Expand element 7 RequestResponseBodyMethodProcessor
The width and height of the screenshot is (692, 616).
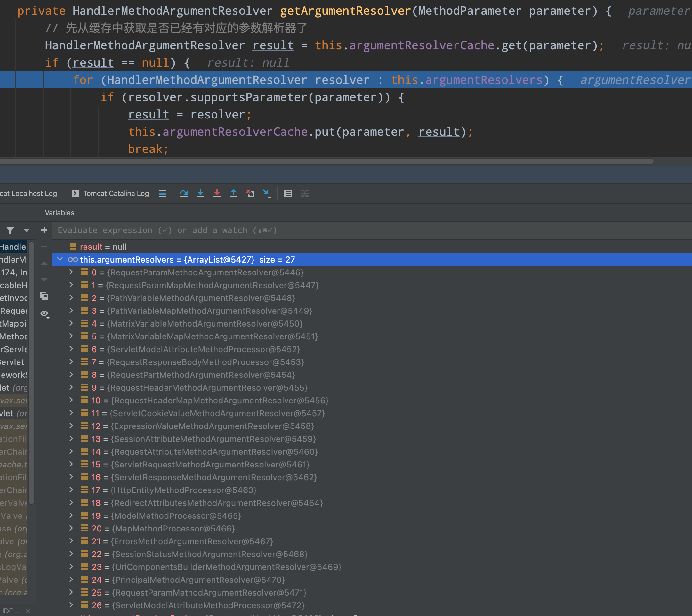[71, 362]
